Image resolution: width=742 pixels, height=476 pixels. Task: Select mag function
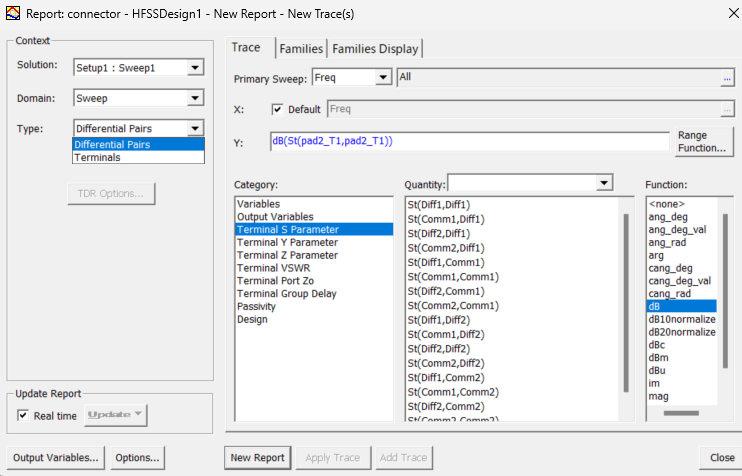[682, 396]
